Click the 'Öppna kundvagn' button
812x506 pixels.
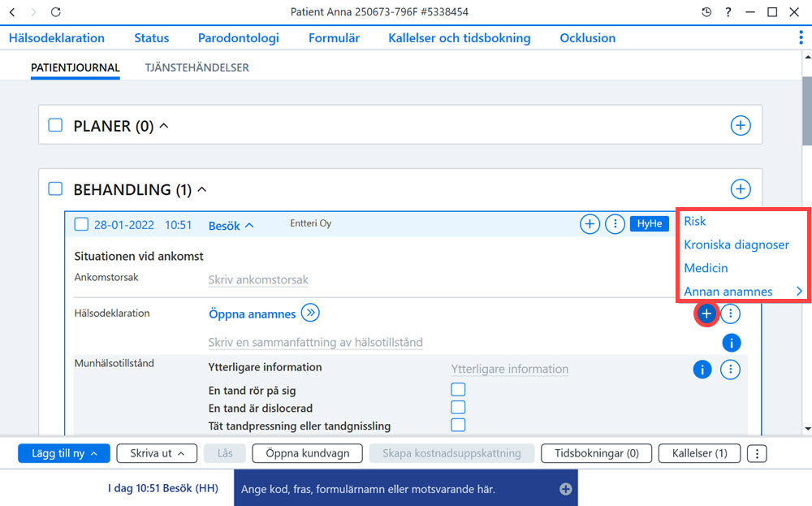[x=308, y=453]
